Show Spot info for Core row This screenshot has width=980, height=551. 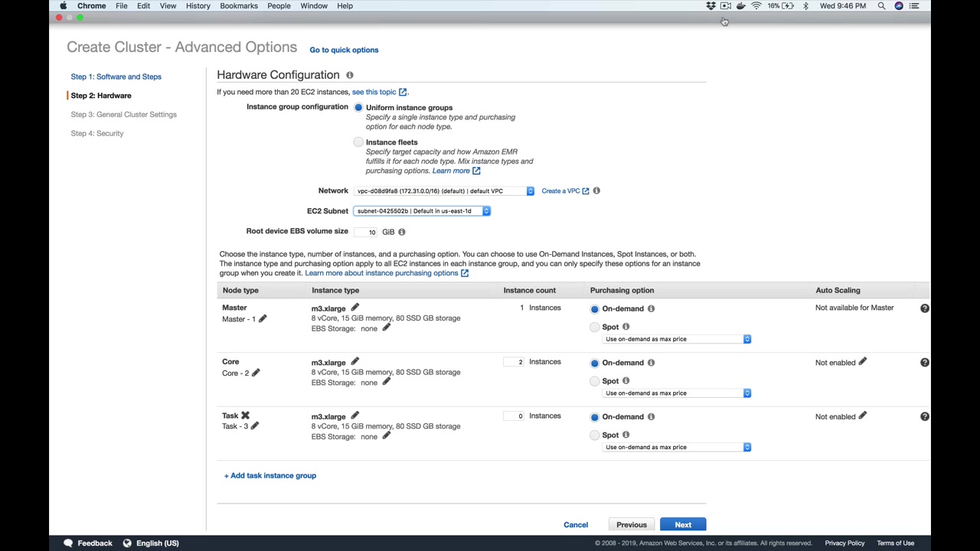tap(626, 380)
